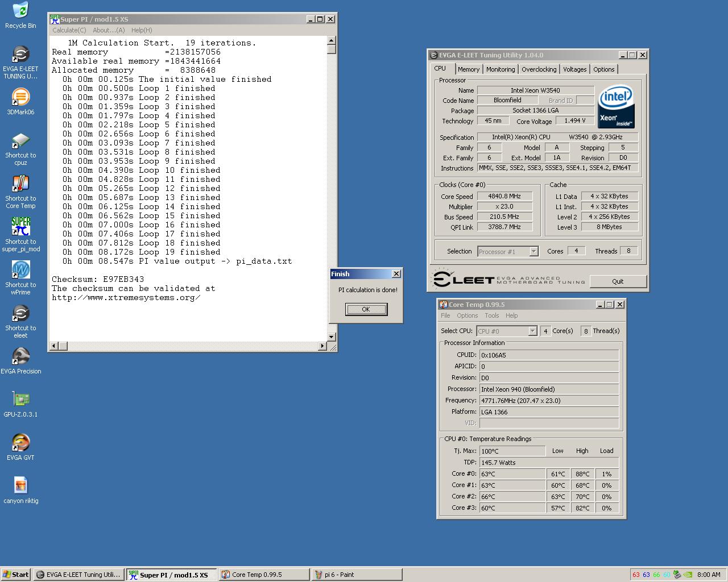This screenshot has width=728, height=582.
Task: Open the Windows Start button
Action: click(x=16, y=575)
